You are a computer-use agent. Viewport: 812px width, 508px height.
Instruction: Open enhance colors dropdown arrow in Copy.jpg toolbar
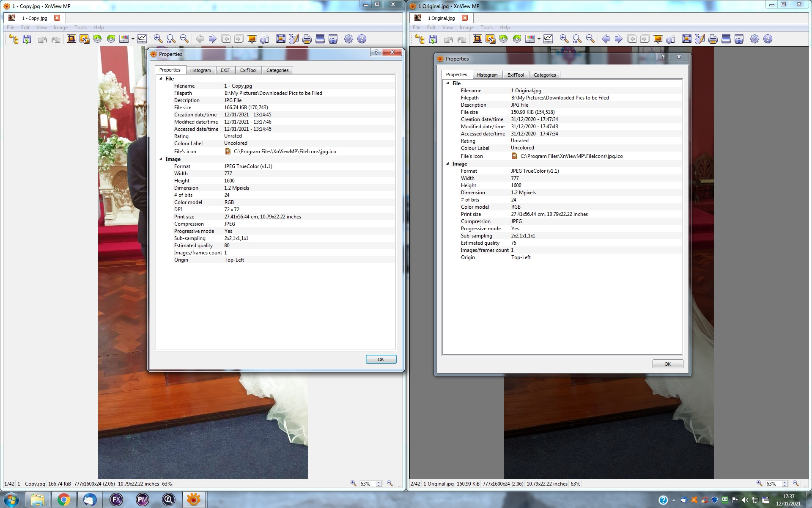(133, 39)
